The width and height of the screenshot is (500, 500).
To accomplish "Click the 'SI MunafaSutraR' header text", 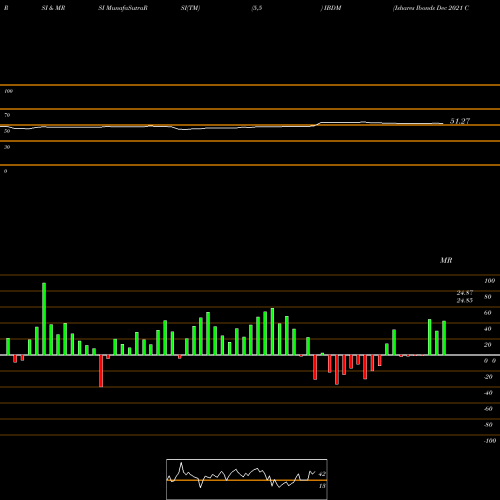I will 123,8.
